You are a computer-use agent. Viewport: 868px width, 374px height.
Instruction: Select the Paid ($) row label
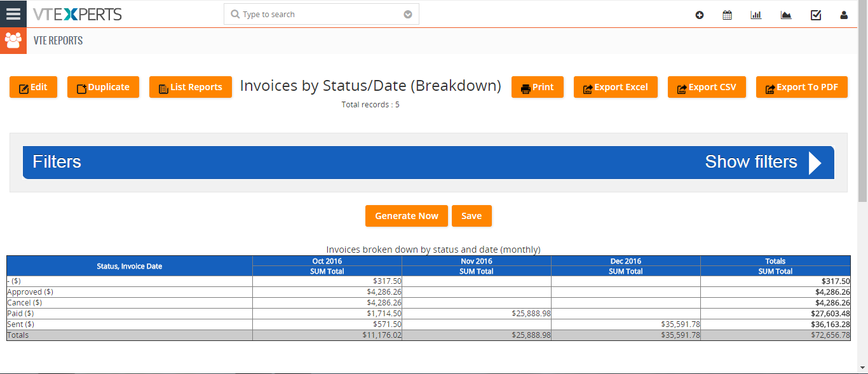(20, 314)
